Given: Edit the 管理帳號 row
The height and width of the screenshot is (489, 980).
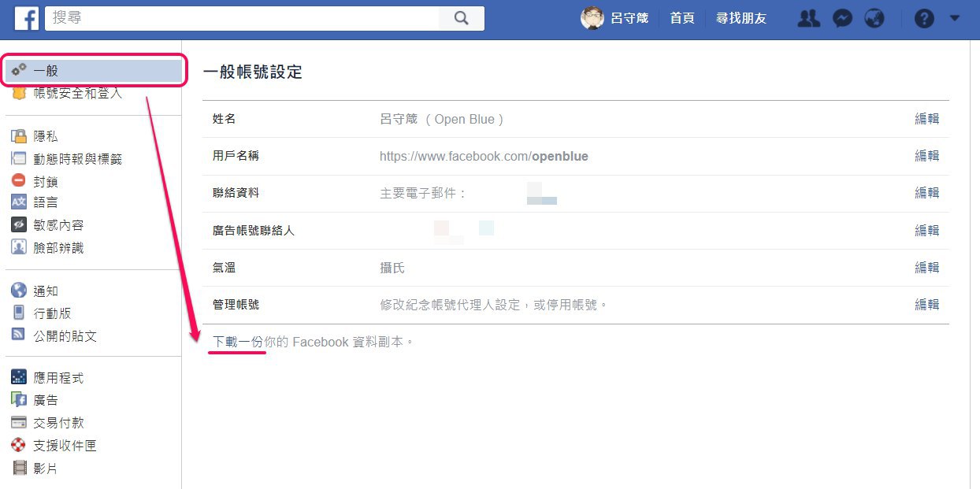Looking at the screenshot, I should (926, 305).
